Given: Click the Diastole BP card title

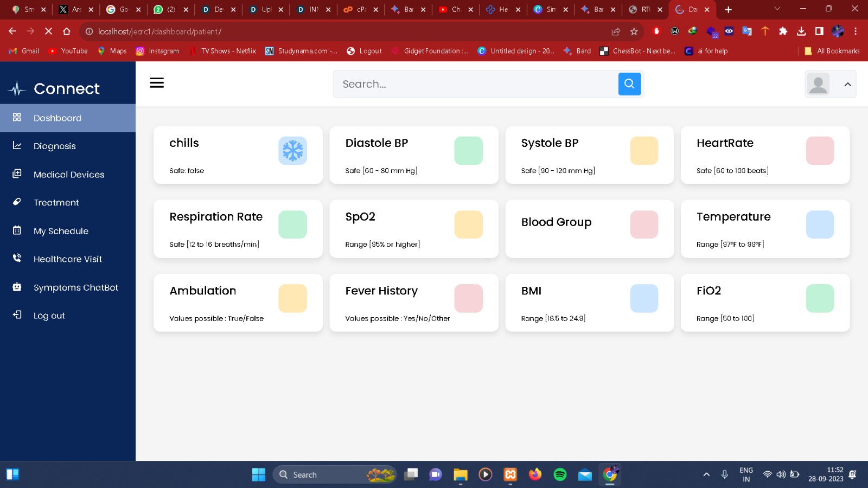Looking at the screenshot, I should click(x=376, y=143).
